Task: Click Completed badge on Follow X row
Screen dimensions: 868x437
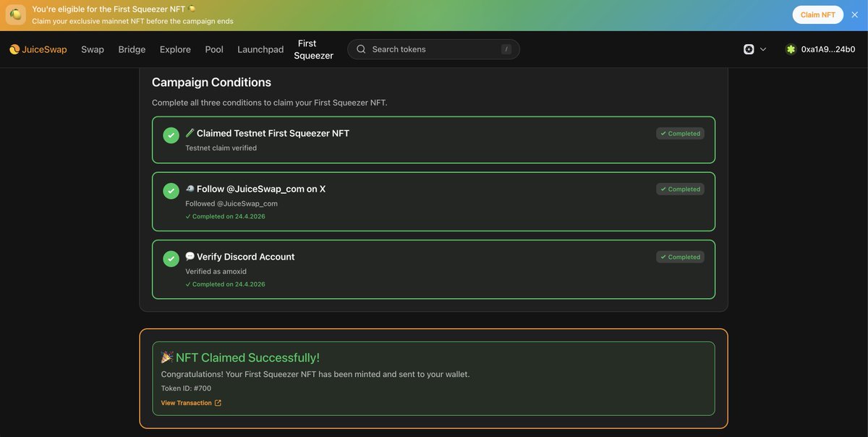Action: coord(680,189)
